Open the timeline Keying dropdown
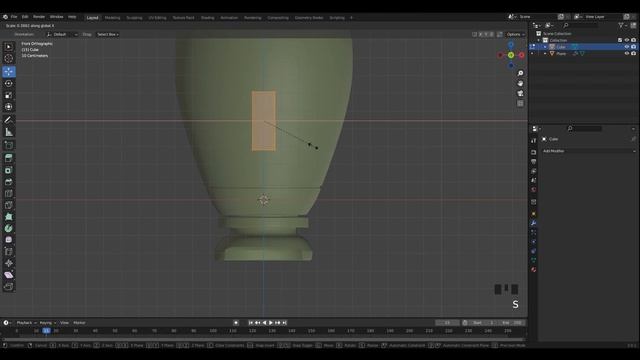Screen dimensions: 640x360 (x=48, y=323)
